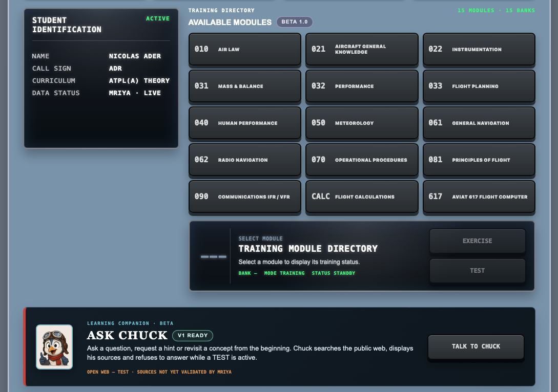Click the name value NICOLAS ADER
The image size is (558, 392).
[135, 56]
